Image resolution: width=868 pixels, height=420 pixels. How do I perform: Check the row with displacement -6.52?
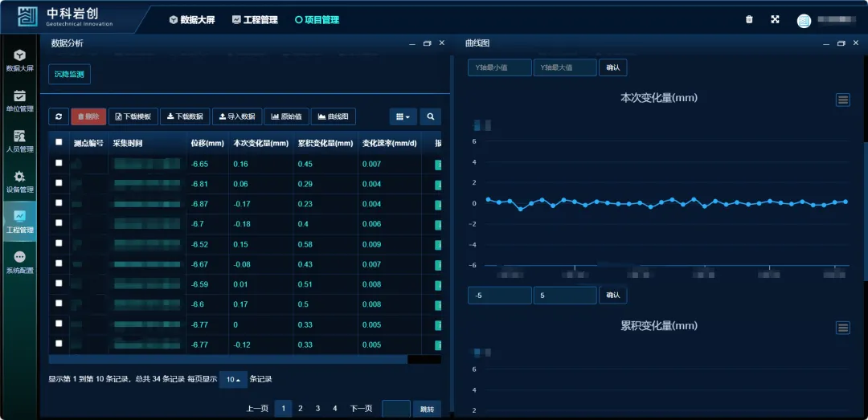pyautogui.click(x=59, y=243)
